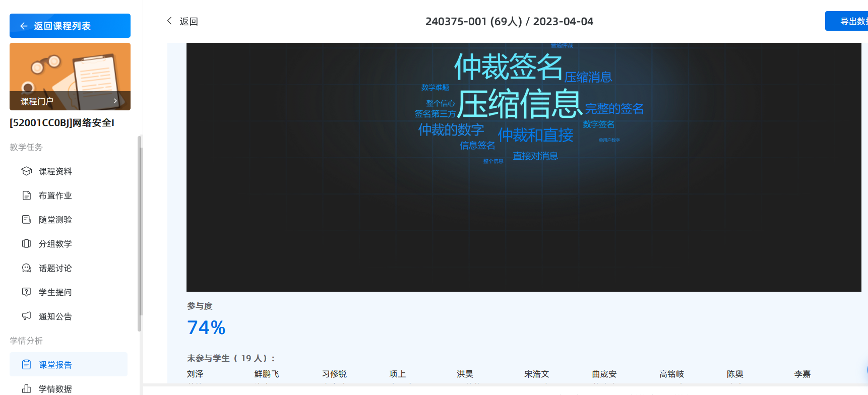Click the word 信息签名 in word cloud
The image size is (868, 395).
(x=477, y=146)
